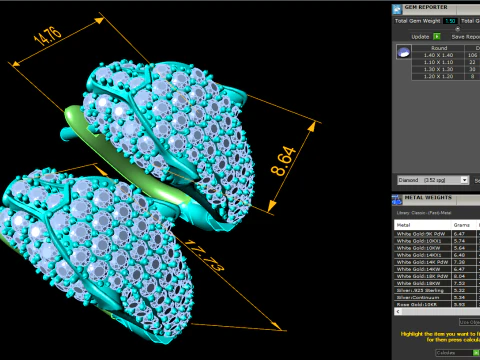Select the 1.40 X 1.40 gem row
The width and height of the screenshot is (480, 360).
446,55
